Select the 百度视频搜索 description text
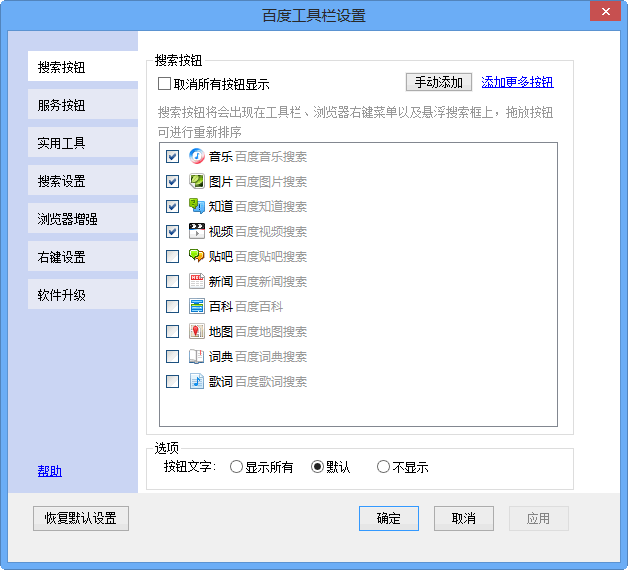 271,232
